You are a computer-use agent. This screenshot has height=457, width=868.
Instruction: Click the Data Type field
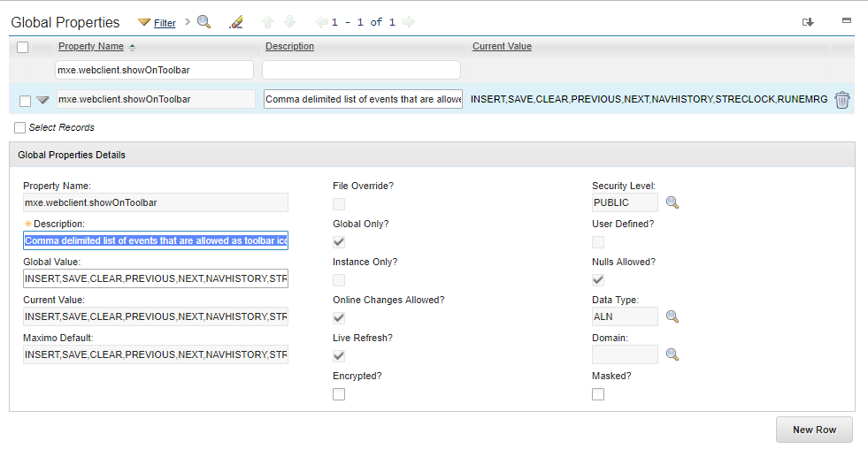coord(625,316)
